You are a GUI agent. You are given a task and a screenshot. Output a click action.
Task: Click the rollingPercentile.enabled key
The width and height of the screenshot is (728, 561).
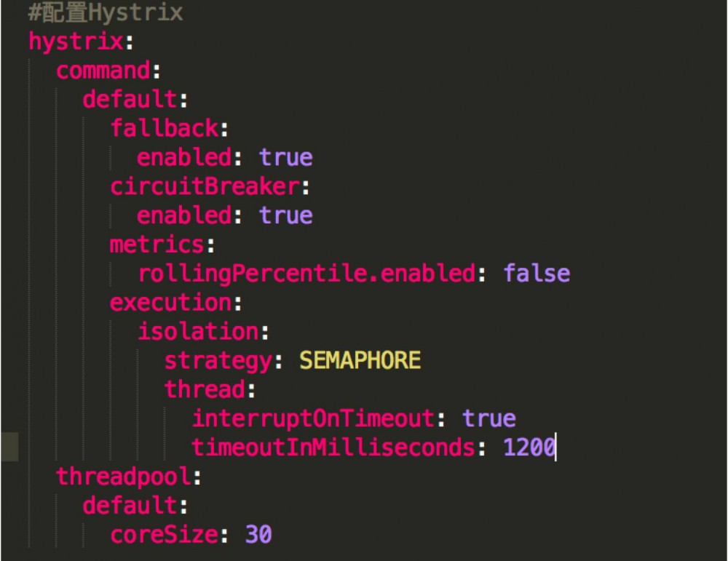(x=306, y=274)
